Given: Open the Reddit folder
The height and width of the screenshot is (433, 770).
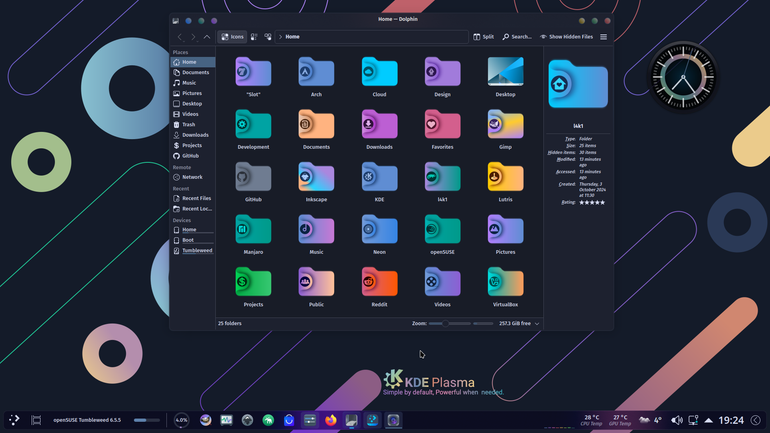Looking at the screenshot, I should (379, 284).
